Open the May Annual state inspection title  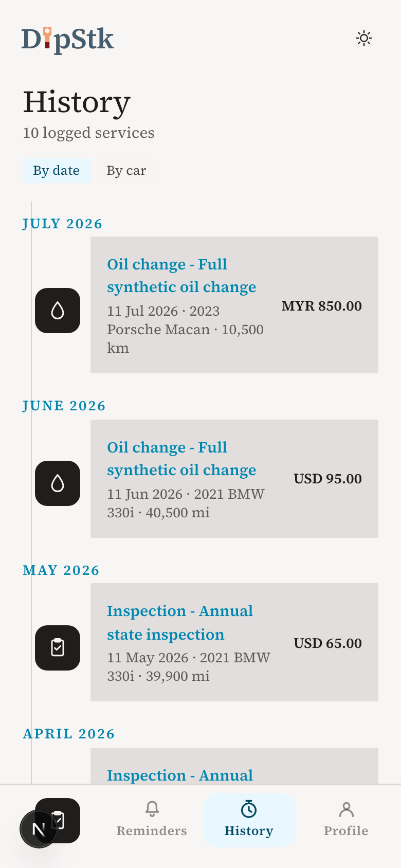pos(180,623)
